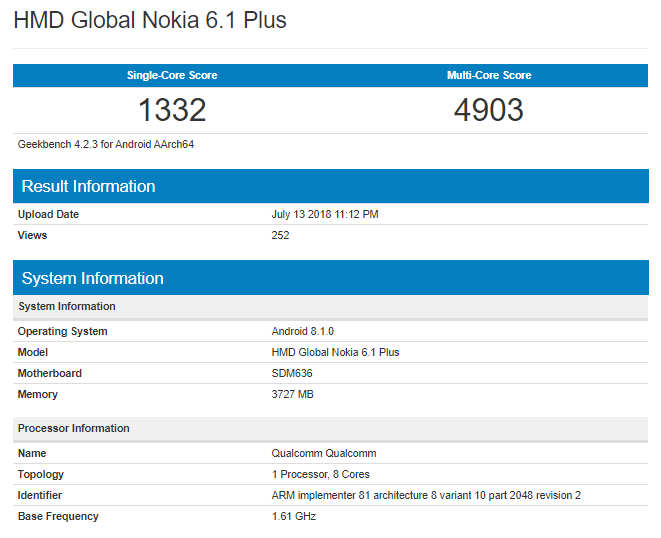Click the HMD Global Nokia 6.1 Plus page title
Viewport: 661px width, 538px height.
150,20
